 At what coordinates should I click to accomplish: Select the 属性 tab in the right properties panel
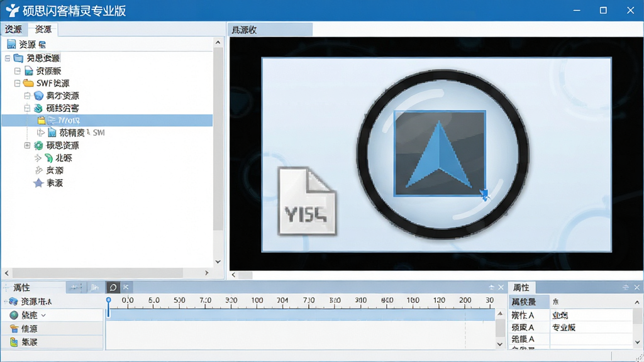point(521,287)
